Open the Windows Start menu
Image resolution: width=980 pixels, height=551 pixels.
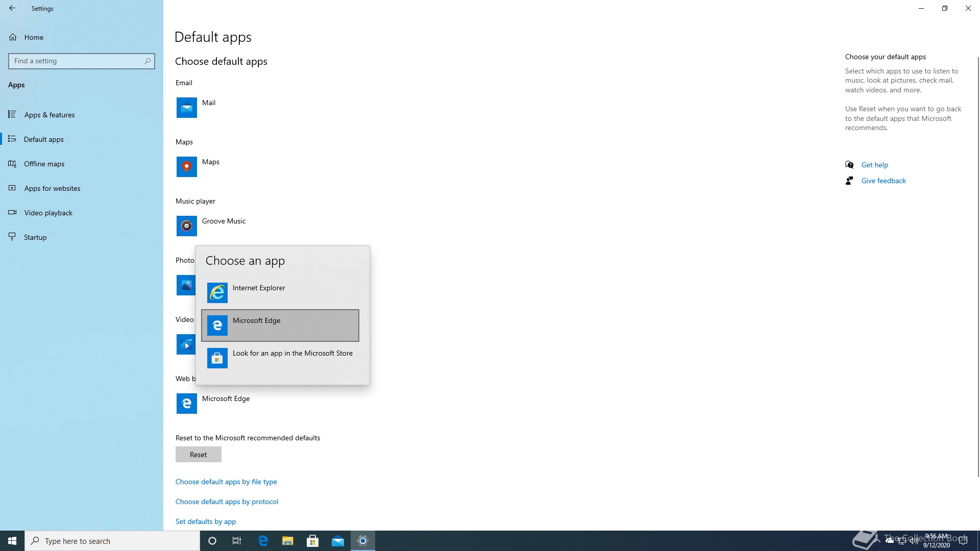click(x=12, y=541)
